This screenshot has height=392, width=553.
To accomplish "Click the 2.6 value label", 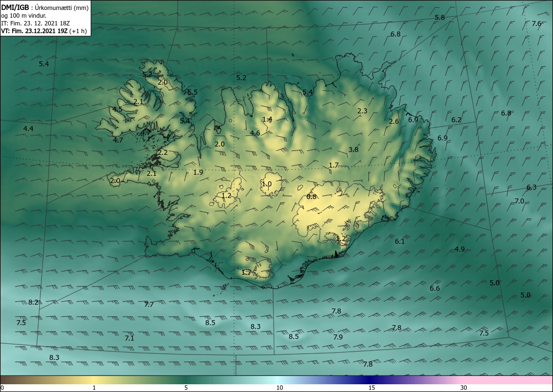I will coord(394,121).
